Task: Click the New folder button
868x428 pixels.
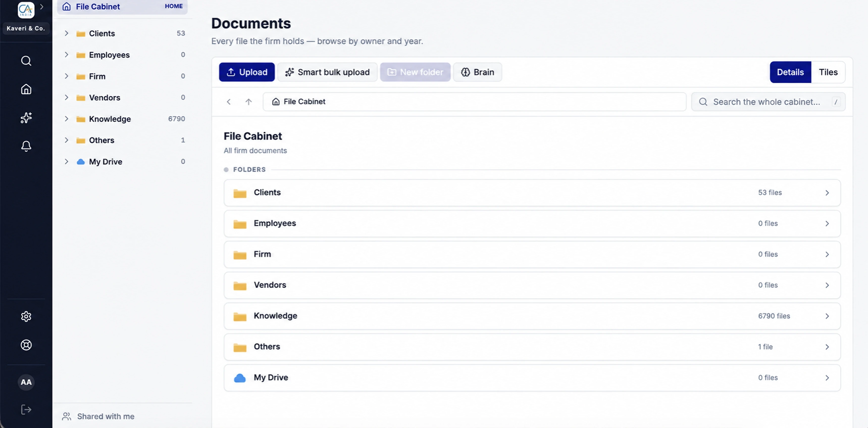Action: [415, 72]
